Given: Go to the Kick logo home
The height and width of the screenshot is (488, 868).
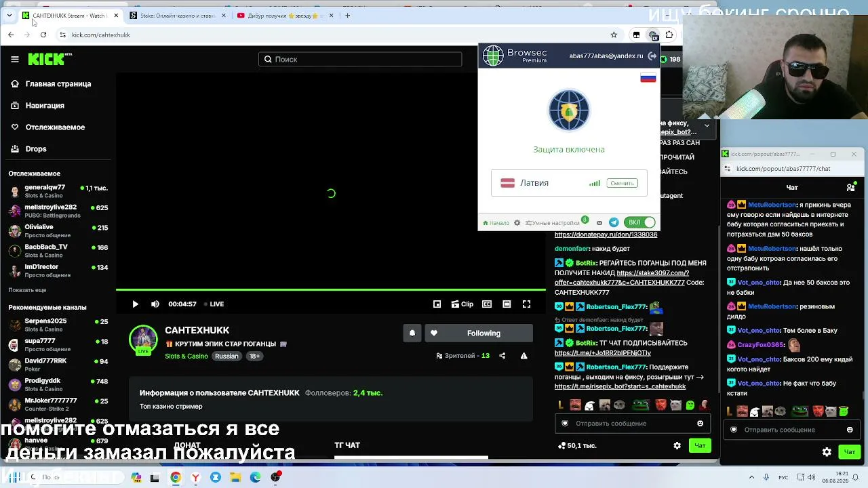Looking at the screenshot, I should pos(50,59).
